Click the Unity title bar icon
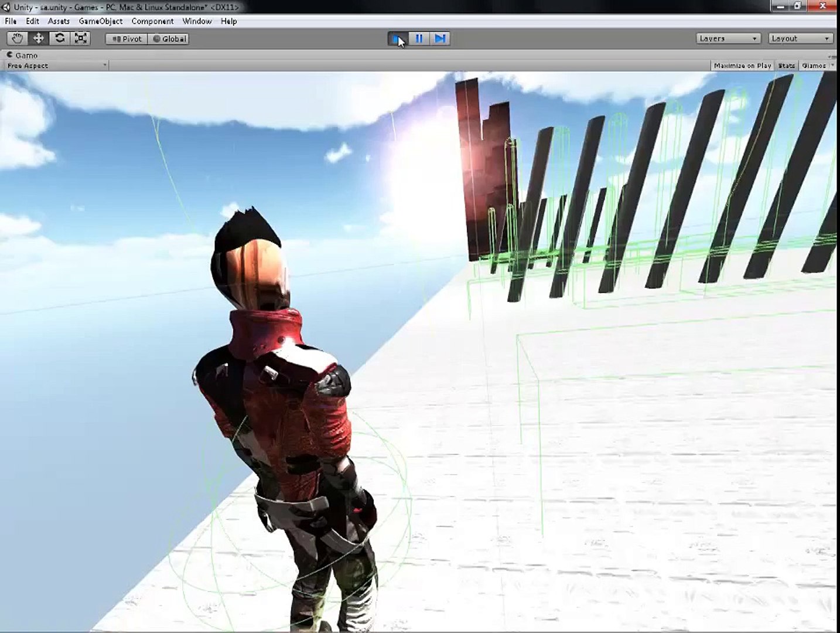This screenshot has height=633, width=840. pos(6,7)
